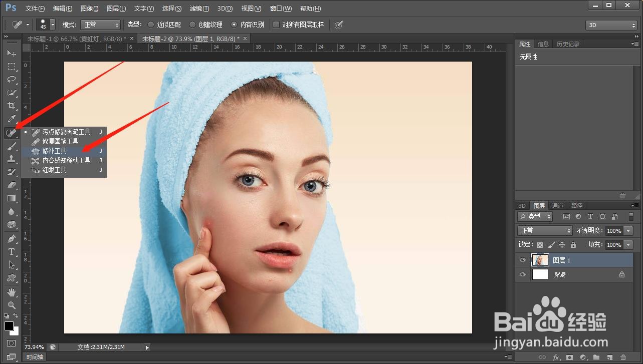
Task: Click the foreground color black swatch
Action: (9, 326)
